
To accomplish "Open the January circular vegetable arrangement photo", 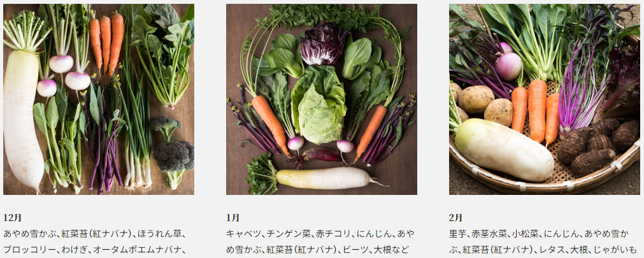I will coord(322,99).
